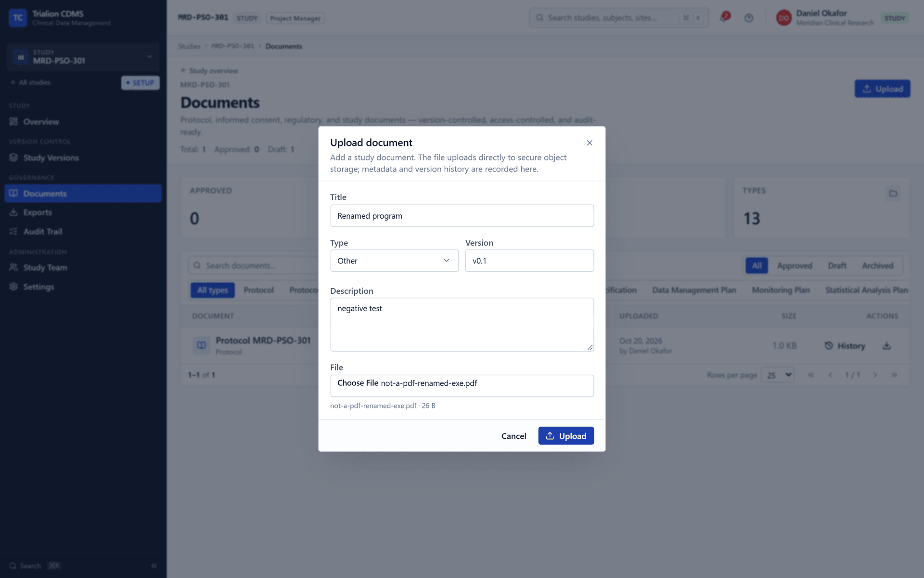924x578 pixels.
Task: Go back to All studies
Action: pyautogui.click(x=30, y=82)
